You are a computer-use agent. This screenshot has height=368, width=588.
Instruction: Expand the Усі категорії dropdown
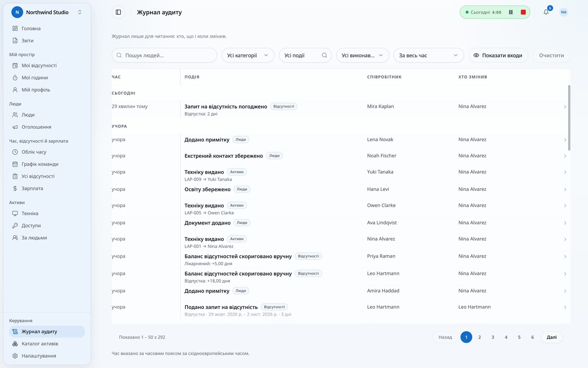click(248, 55)
